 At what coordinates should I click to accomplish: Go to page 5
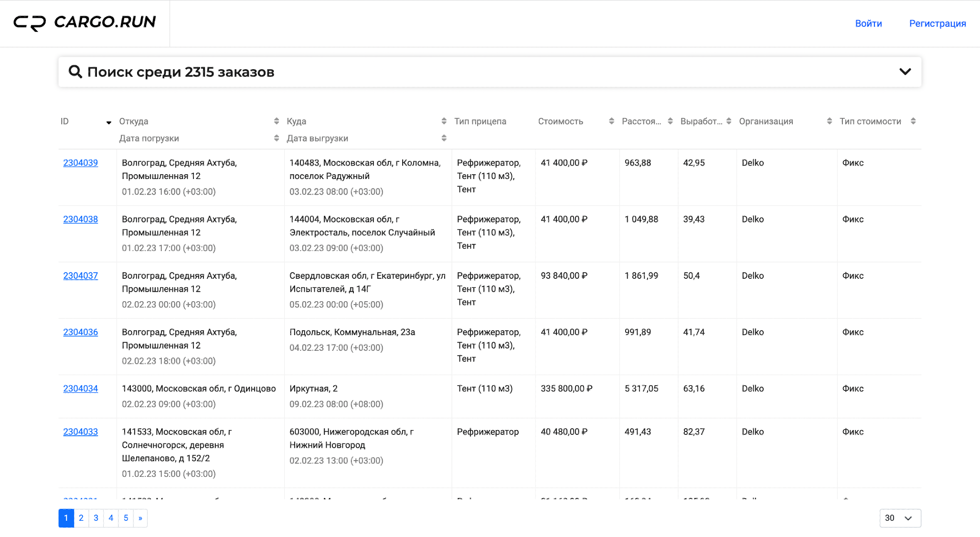point(126,518)
